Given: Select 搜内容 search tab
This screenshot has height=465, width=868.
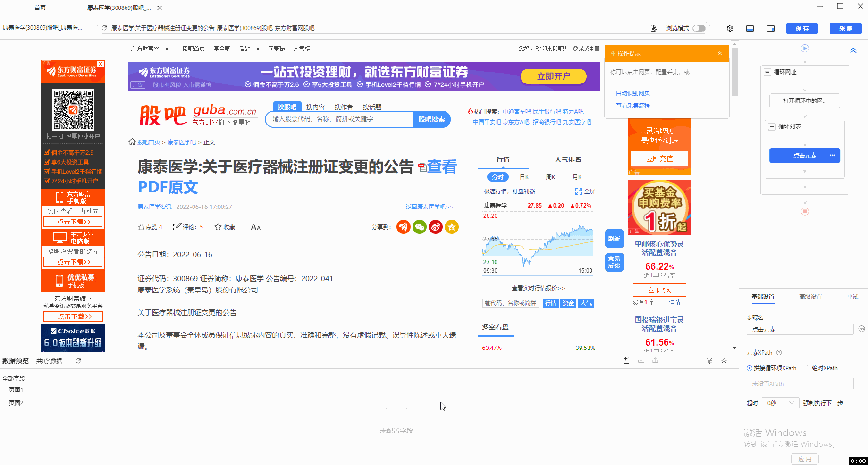Looking at the screenshot, I should (315, 107).
